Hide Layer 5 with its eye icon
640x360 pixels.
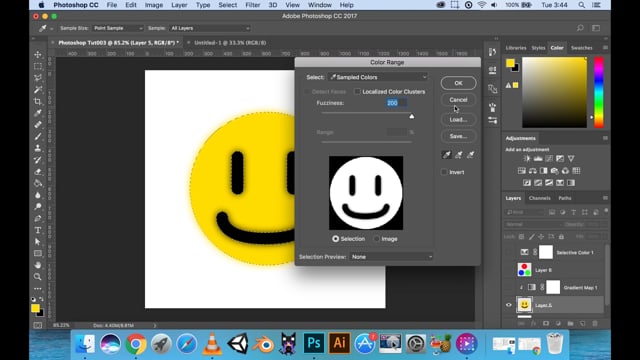click(509, 305)
